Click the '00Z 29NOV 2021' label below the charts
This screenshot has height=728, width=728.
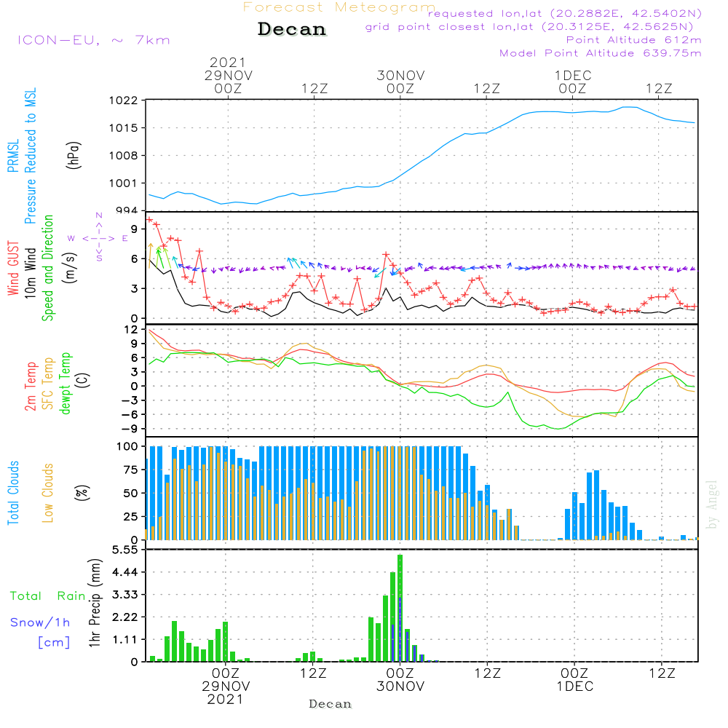[x=226, y=687]
